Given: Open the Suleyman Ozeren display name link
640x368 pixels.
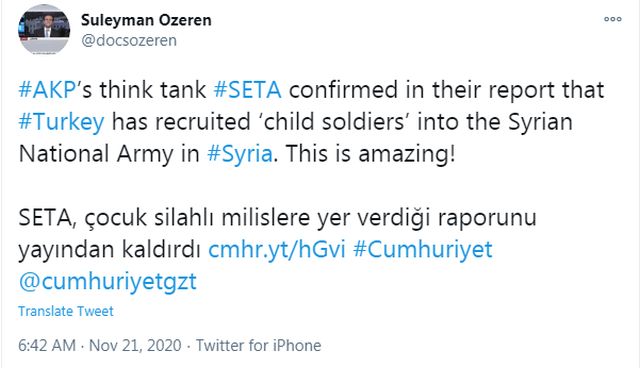Looking at the screenshot, I should tap(146, 20).
